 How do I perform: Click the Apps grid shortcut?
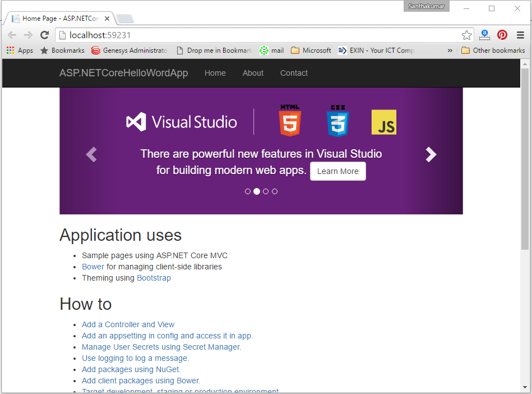pos(20,51)
